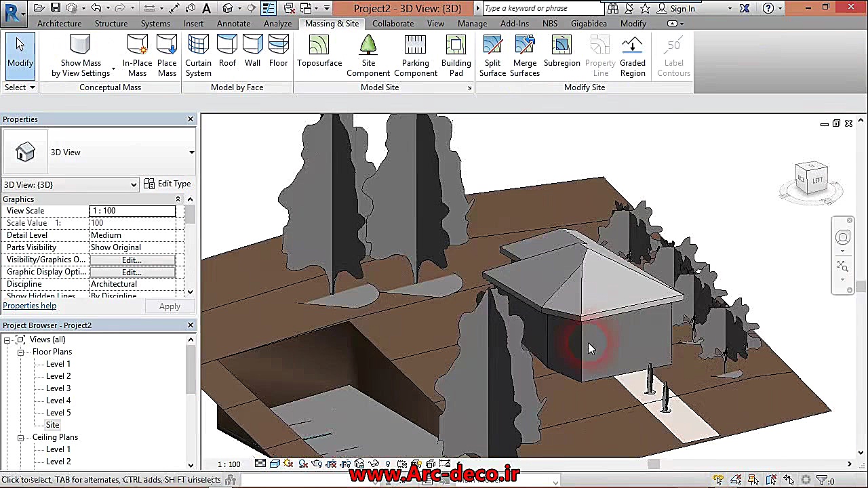Select the Parking Component tool
Viewport: 868px width, 488px height.
(416, 56)
